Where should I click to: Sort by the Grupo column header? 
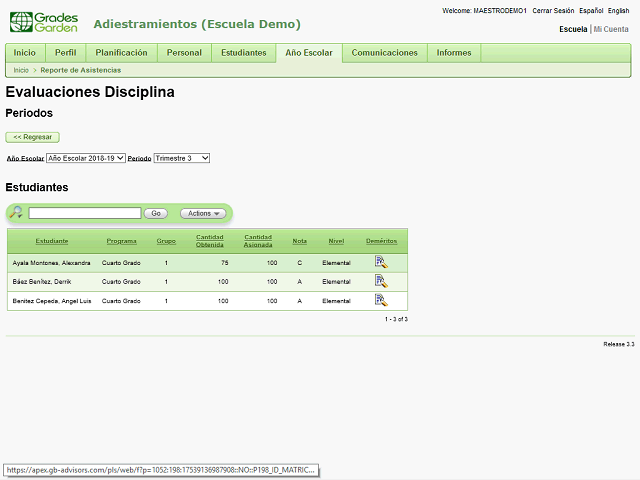click(166, 241)
